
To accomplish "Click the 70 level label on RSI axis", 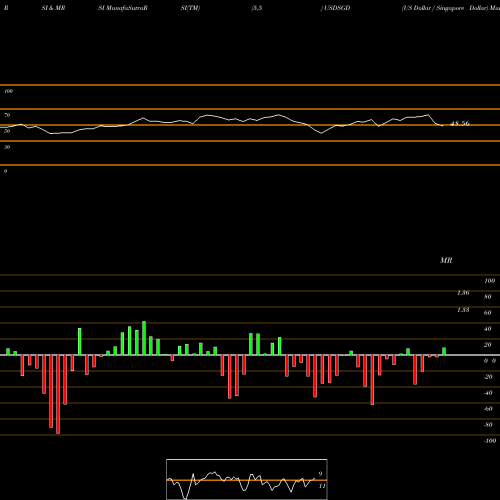I will 7,115.
